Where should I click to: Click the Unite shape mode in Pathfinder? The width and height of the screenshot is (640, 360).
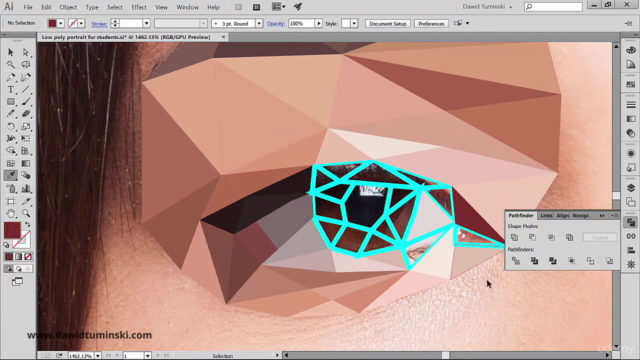click(514, 237)
